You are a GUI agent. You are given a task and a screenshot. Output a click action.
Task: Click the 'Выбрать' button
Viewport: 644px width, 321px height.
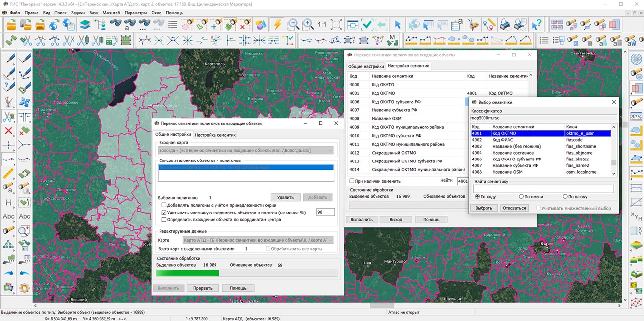[x=483, y=208]
